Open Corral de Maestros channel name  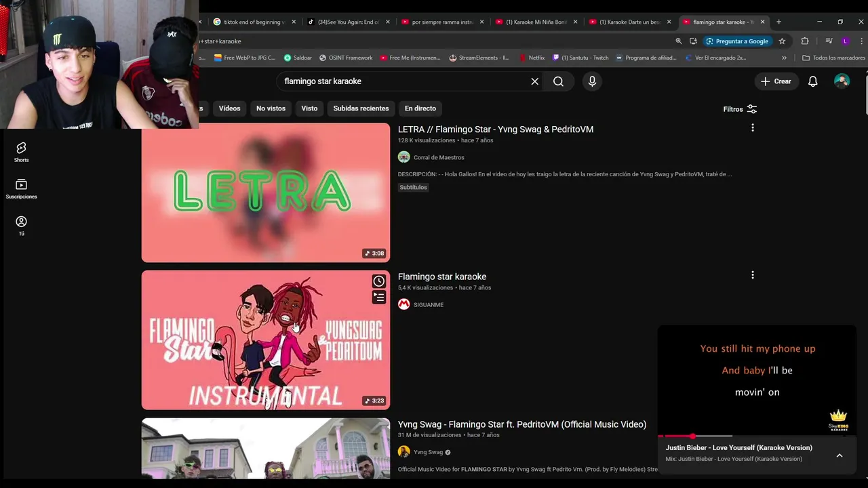[x=439, y=157]
